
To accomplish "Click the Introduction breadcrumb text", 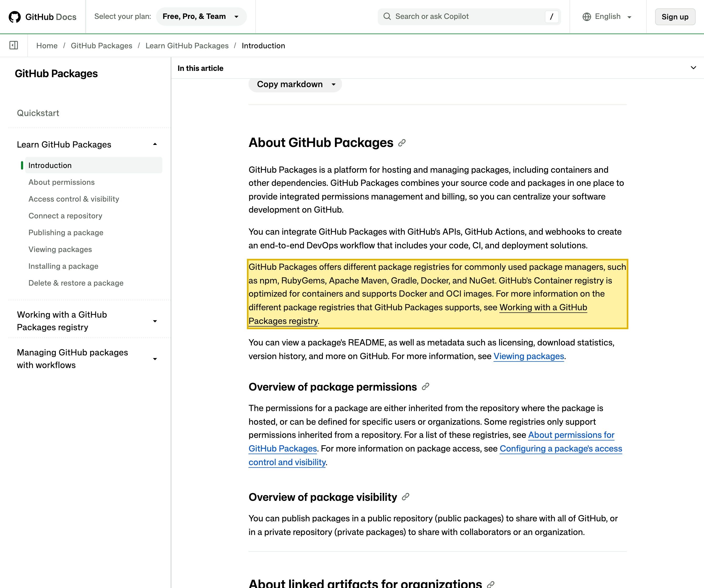I will click(x=263, y=46).
